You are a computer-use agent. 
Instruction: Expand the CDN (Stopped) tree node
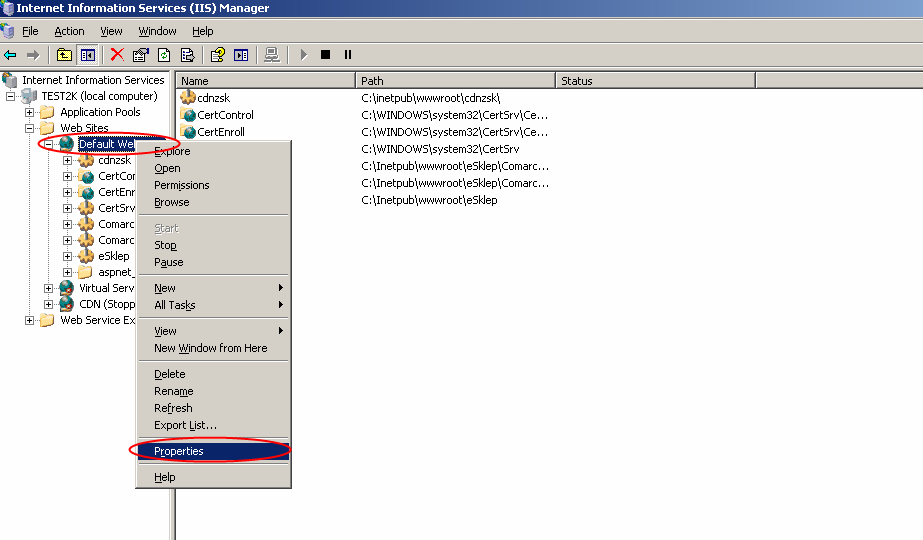click(x=48, y=304)
